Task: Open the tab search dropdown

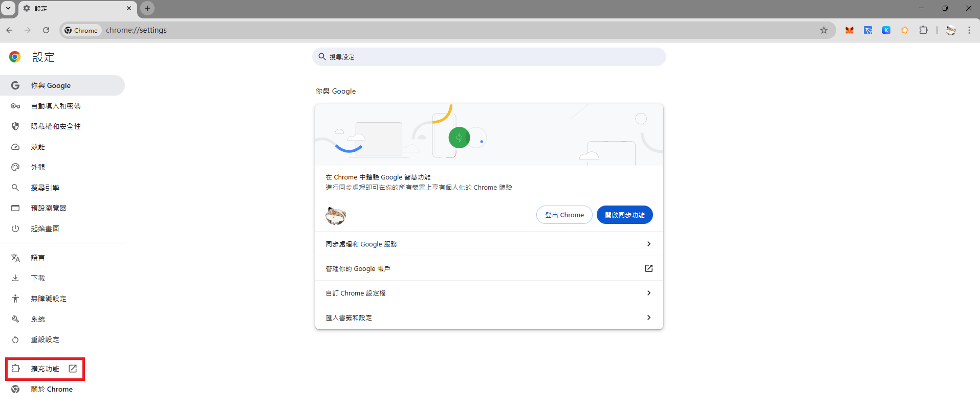Action: [8, 8]
